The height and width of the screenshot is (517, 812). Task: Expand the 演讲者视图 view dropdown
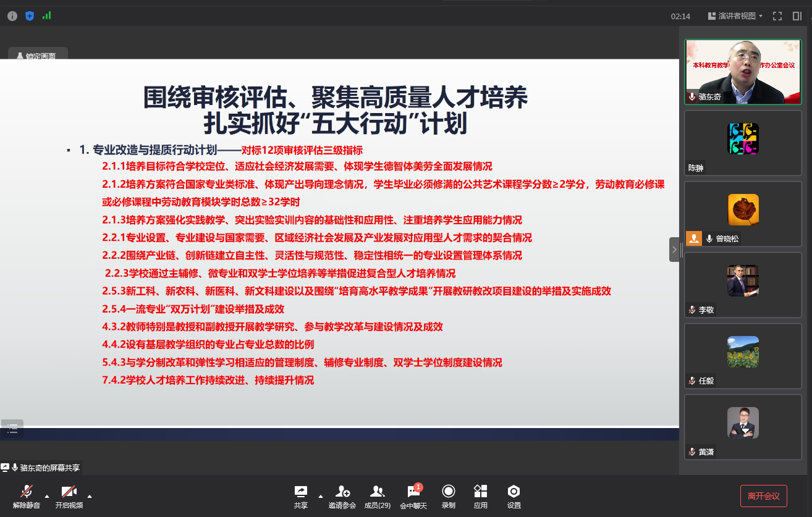[x=735, y=16]
